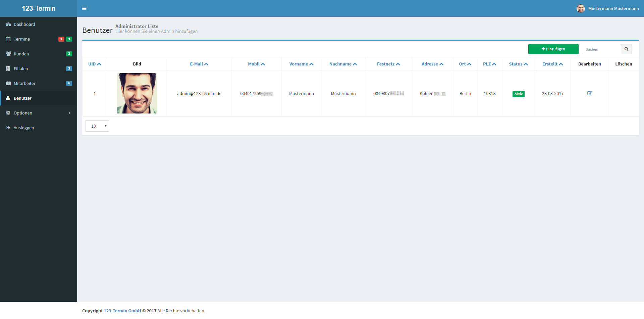Sort table by UID column
Viewport: 644px width, 319px height.
(95, 64)
